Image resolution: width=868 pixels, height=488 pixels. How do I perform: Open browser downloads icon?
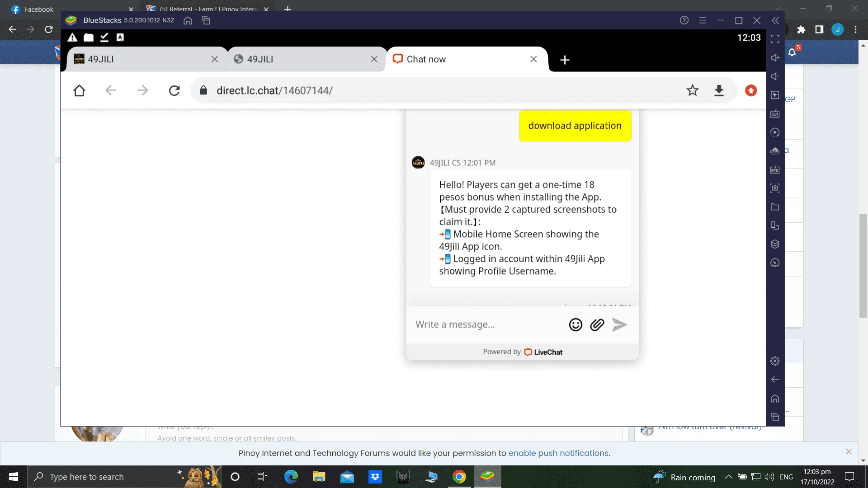point(719,90)
